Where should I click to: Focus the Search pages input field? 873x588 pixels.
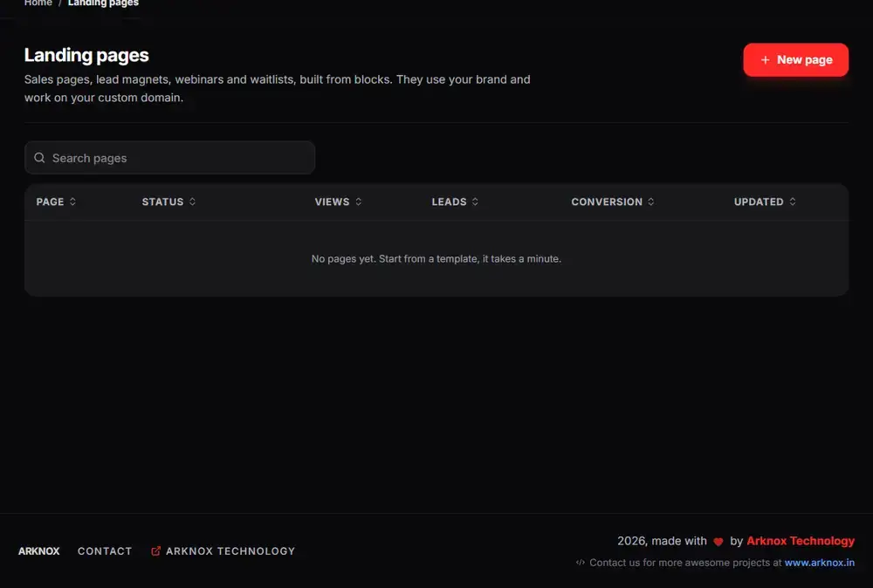coord(170,158)
